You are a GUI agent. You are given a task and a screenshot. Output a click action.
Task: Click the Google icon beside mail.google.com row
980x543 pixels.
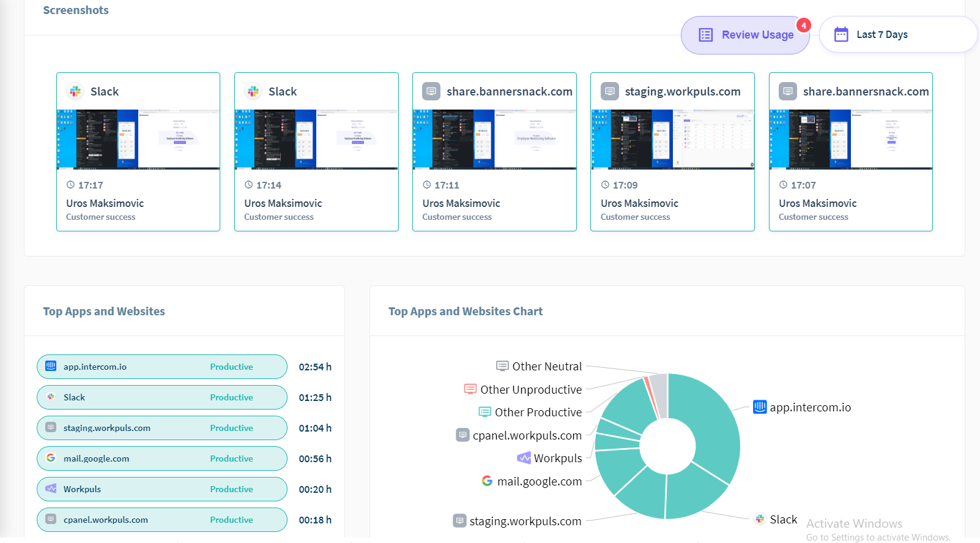[x=51, y=458]
